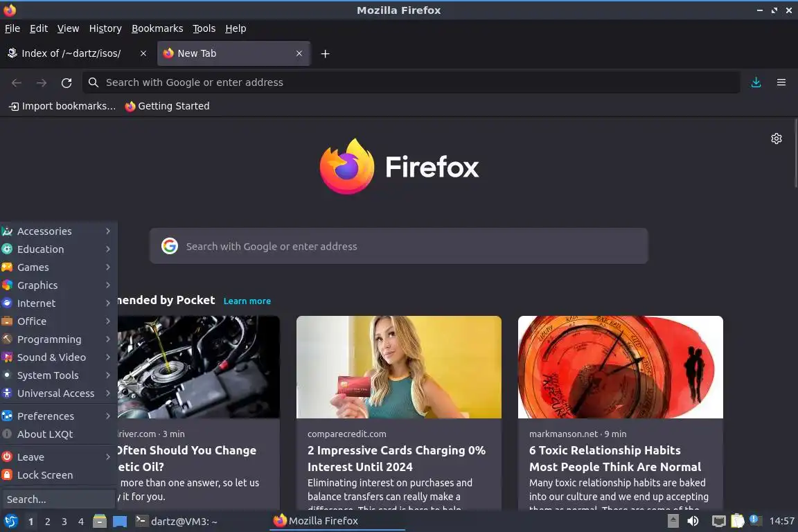This screenshot has height=532, width=798.
Task: Click the red barometer article thumbnail
Action: [621, 367]
